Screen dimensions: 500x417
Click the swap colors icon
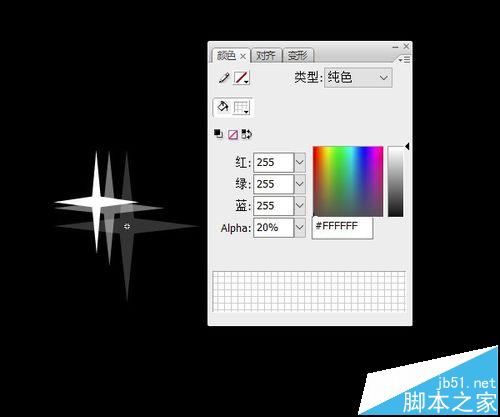tap(247, 134)
